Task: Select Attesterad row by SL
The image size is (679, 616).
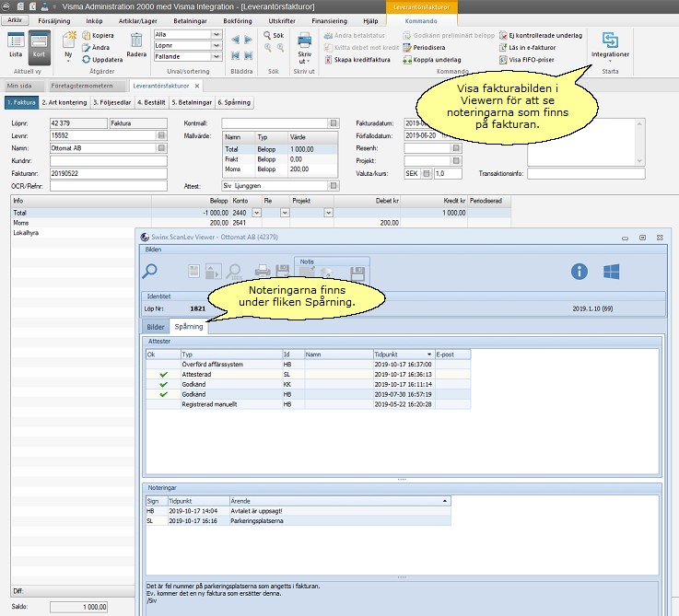Action: (x=309, y=375)
